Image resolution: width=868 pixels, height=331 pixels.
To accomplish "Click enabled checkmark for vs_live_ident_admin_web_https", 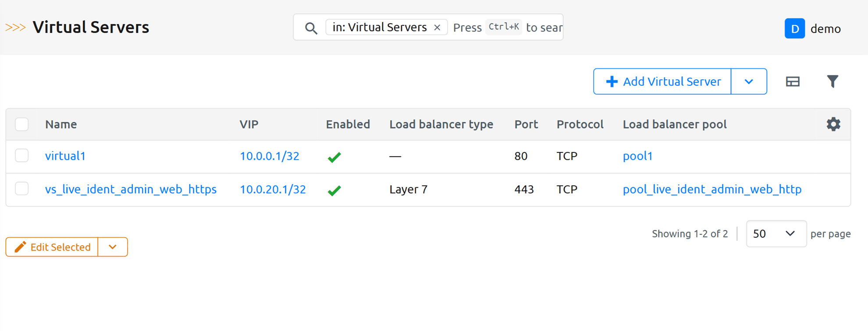I will (x=334, y=190).
